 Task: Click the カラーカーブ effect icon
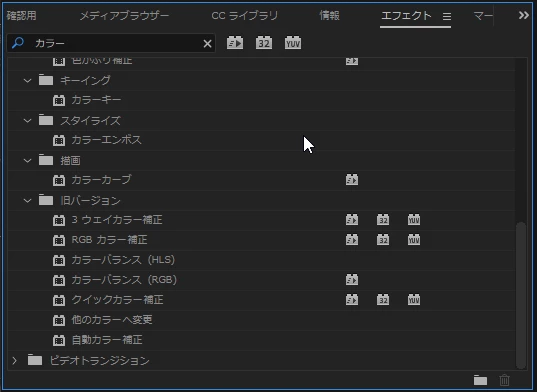[59, 180]
